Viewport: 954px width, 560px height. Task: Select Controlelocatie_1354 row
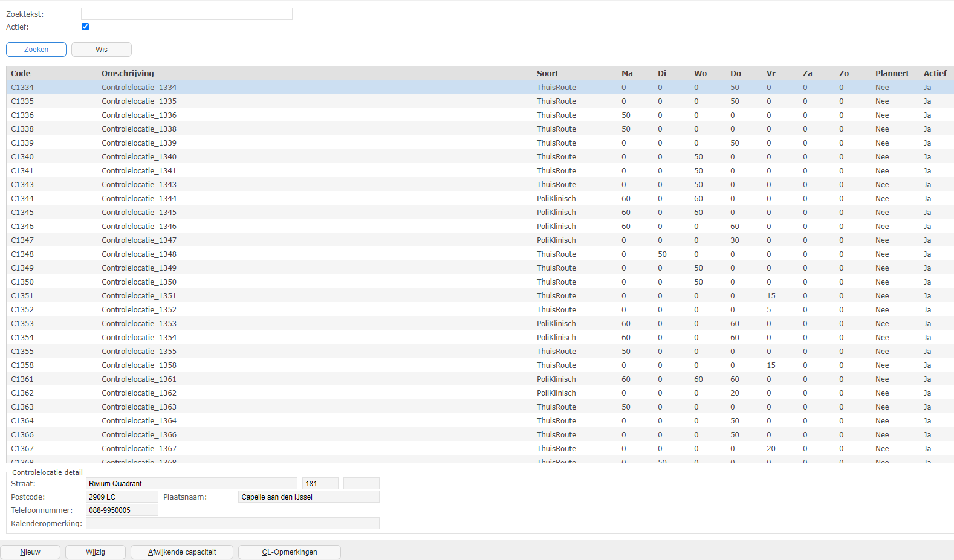coord(480,338)
